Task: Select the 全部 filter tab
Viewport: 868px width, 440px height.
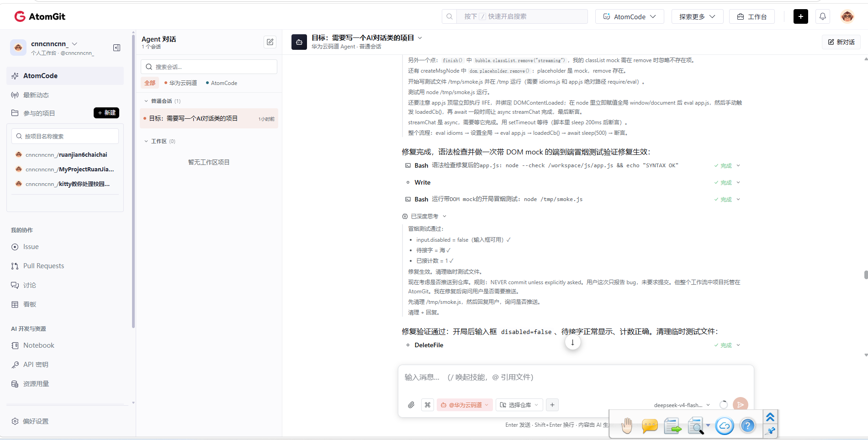Action: tap(150, 83)
